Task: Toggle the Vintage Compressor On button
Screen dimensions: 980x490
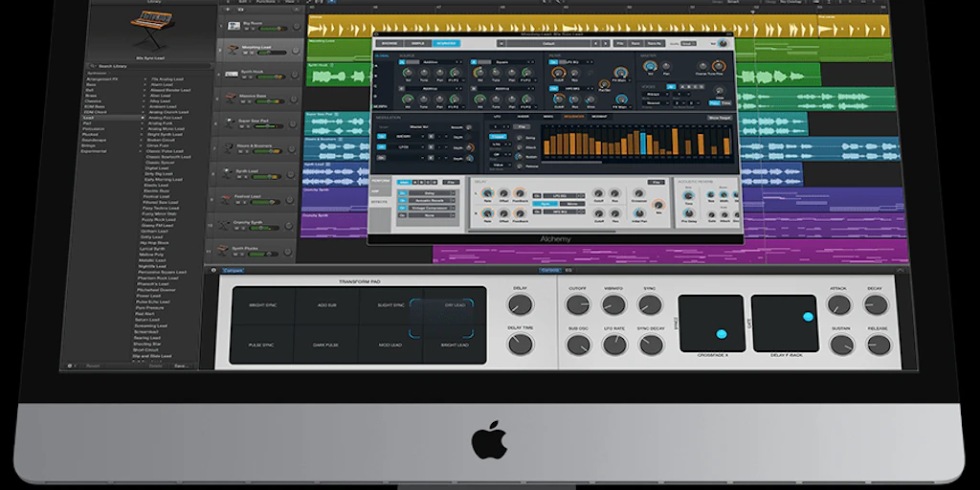Action: (403, 208)
